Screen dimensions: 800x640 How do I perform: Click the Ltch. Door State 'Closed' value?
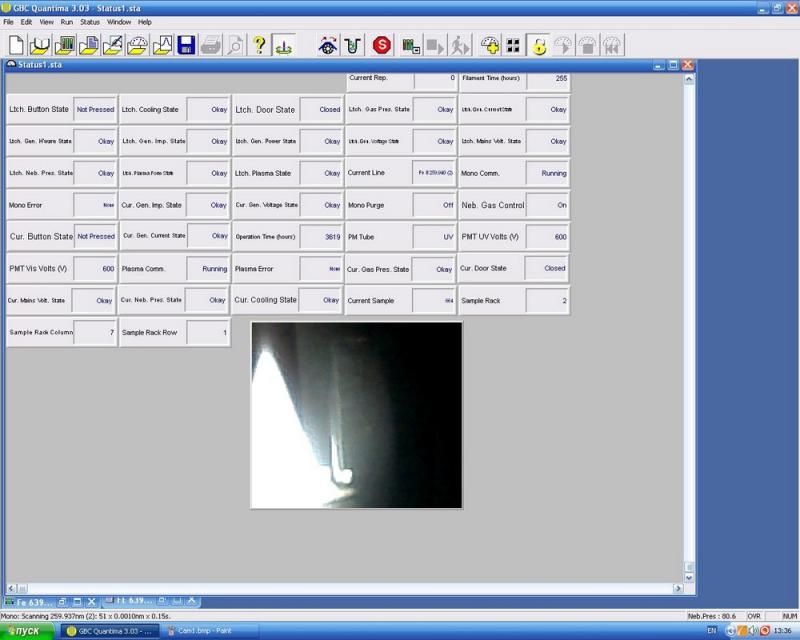(x=321, y=109)
